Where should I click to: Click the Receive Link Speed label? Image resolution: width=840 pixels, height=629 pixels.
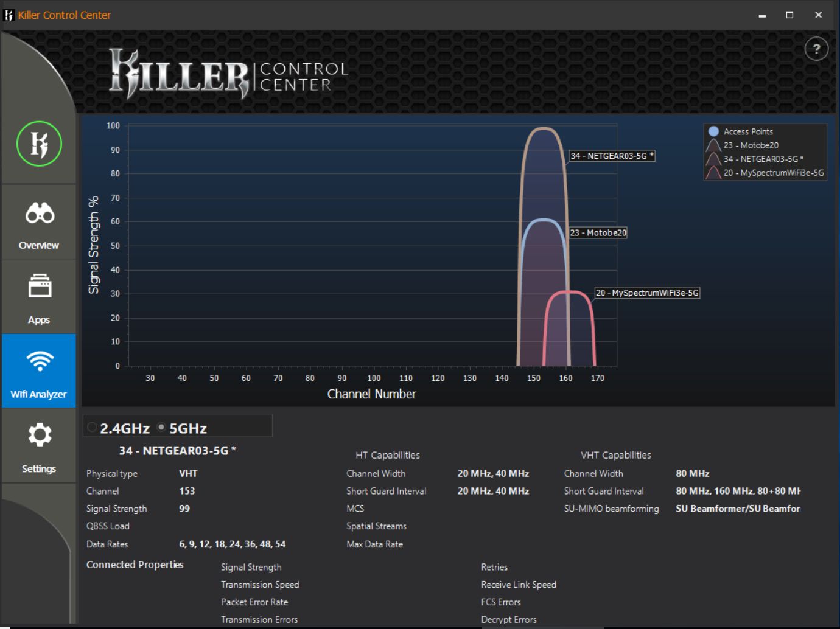[519, 585]
